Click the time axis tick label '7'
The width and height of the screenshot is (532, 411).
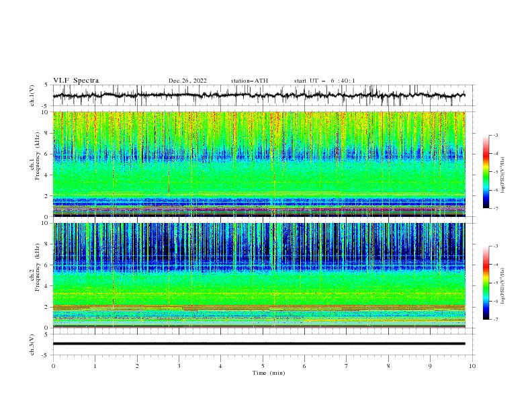click(x=347, y=366)
